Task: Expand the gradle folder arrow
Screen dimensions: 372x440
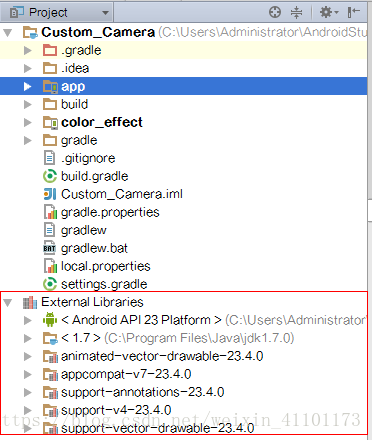Action: click(x=28, y=140)
